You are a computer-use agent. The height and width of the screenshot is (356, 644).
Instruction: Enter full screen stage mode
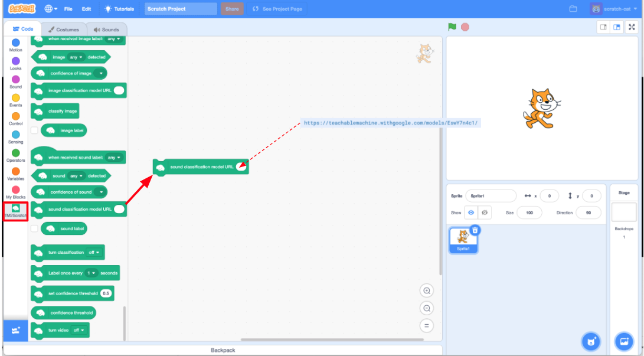(x=632, y=27)
